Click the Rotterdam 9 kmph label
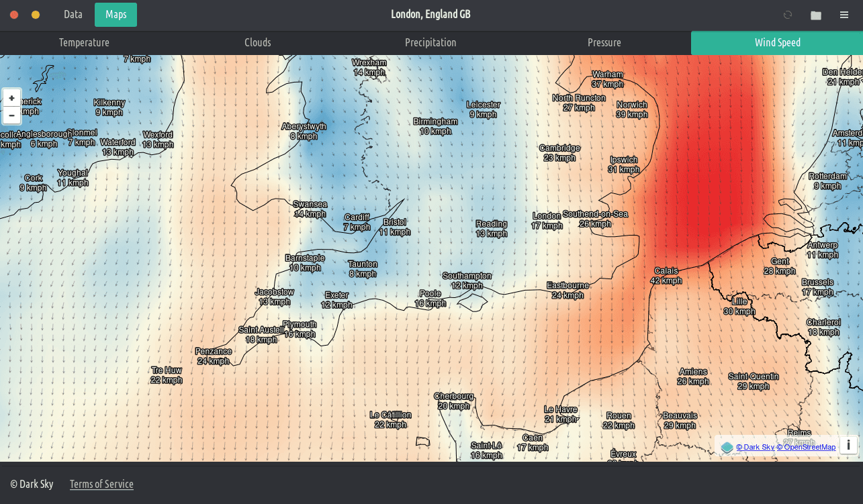Viewport: 863px width, 504px height. pos(829,181)
